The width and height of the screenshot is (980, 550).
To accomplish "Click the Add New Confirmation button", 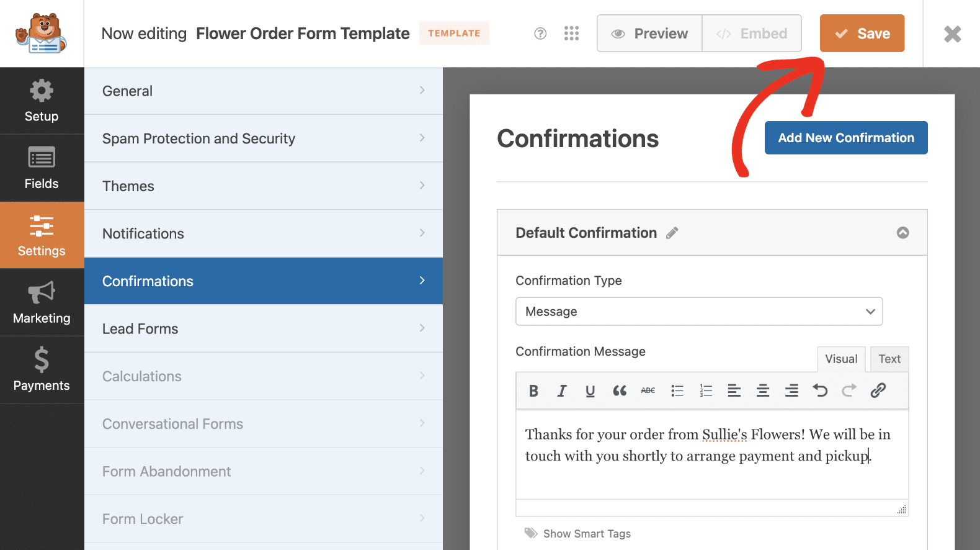I will click(846, 138).
